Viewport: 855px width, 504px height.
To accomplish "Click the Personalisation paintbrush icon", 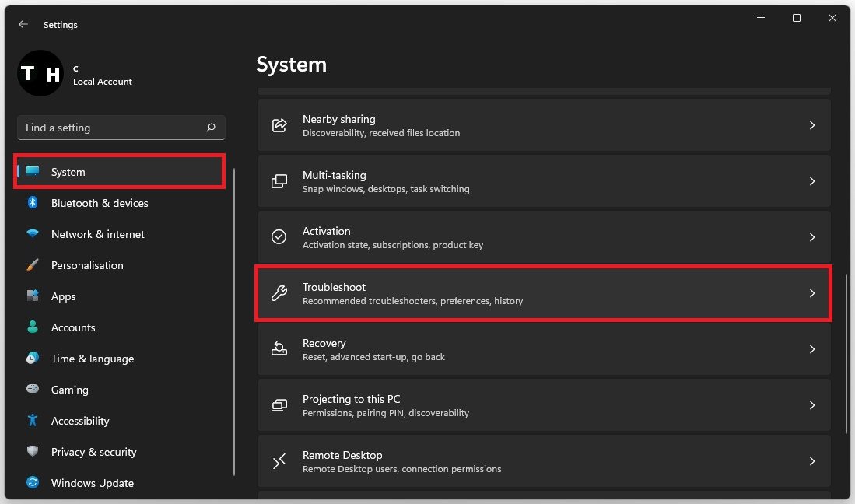I will pos(33,265).
